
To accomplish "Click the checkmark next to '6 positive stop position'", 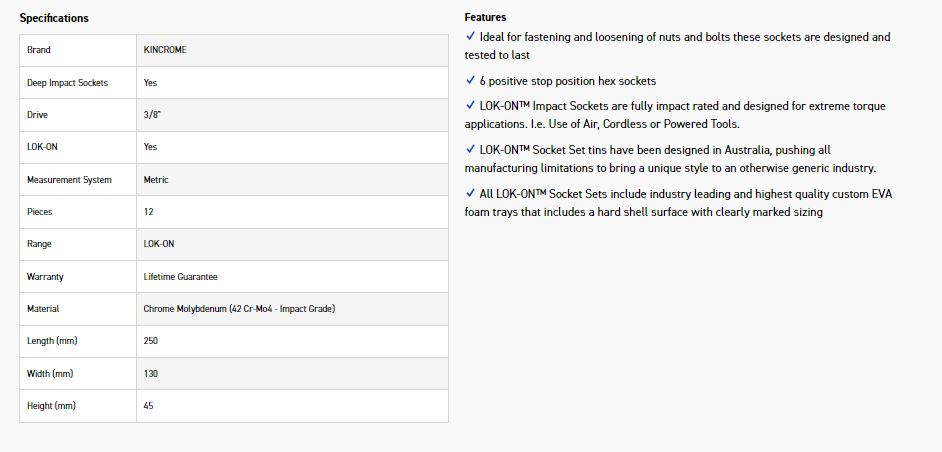I will (x=470, y=81).
